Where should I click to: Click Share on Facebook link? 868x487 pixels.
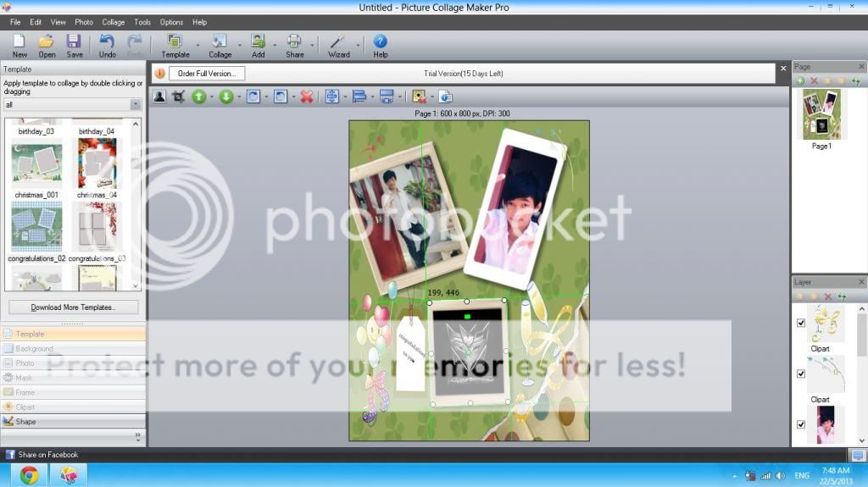pos(42,454)
